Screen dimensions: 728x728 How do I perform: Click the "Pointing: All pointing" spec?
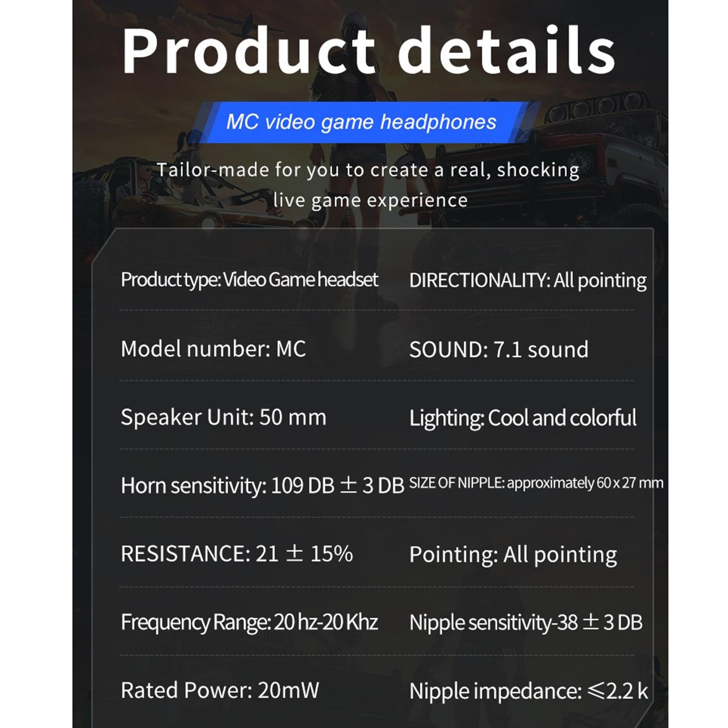pyautogui.click(x=513, y=554)
